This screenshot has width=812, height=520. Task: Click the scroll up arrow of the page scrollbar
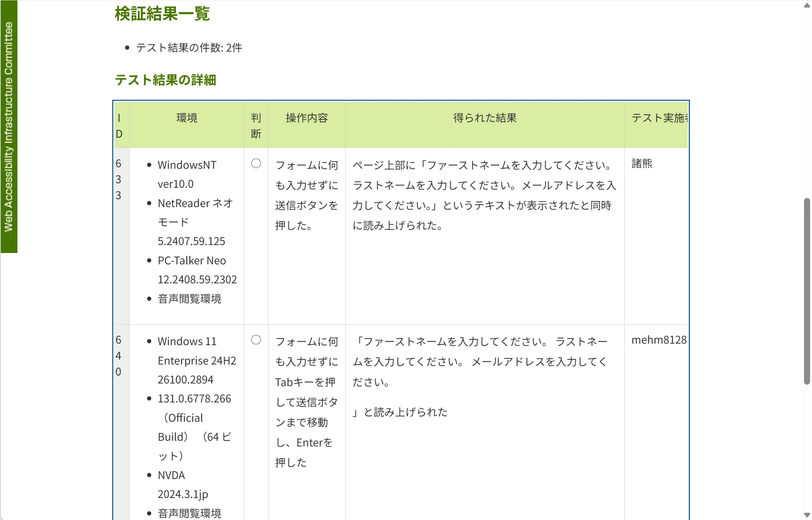click(807, 5)
